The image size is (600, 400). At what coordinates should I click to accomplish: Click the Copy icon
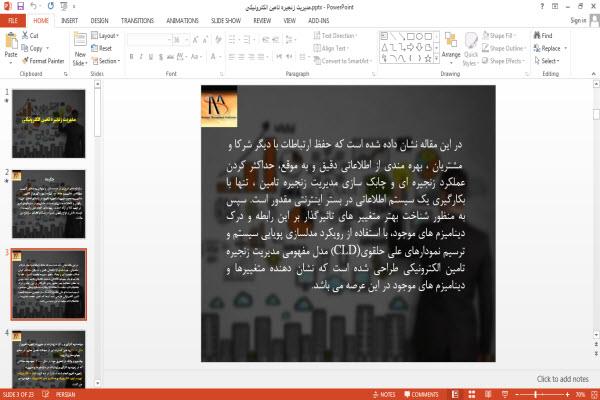click(25, 48)
